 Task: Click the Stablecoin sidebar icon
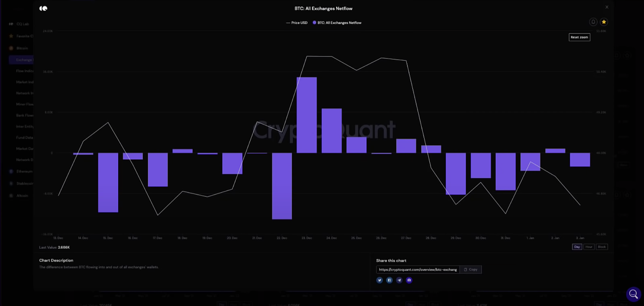point(11,184)
